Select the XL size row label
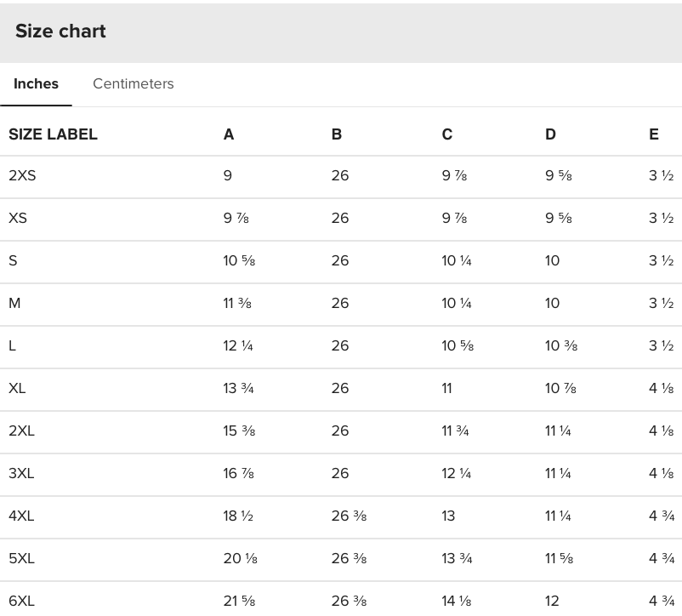 point(17,389)
